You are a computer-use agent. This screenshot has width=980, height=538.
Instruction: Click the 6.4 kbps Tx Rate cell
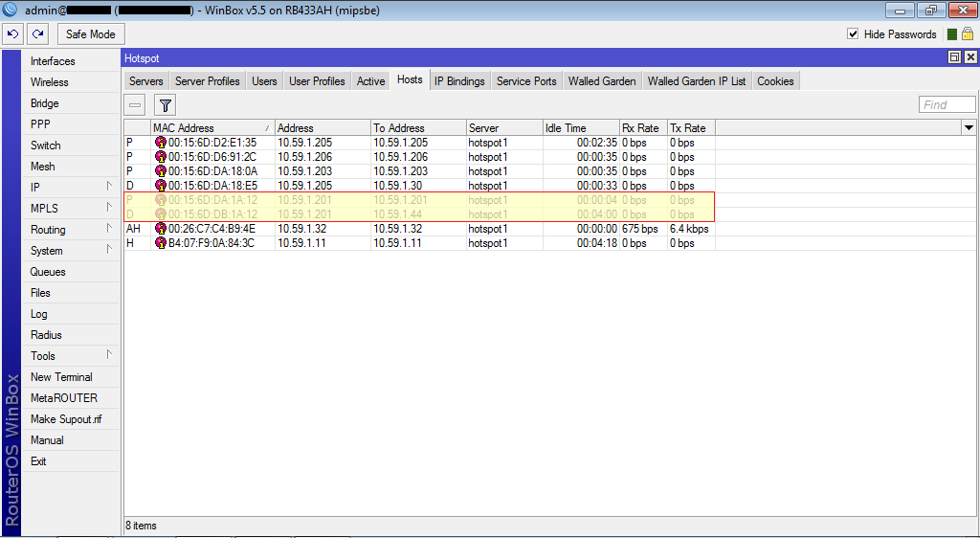coord(691,229)
